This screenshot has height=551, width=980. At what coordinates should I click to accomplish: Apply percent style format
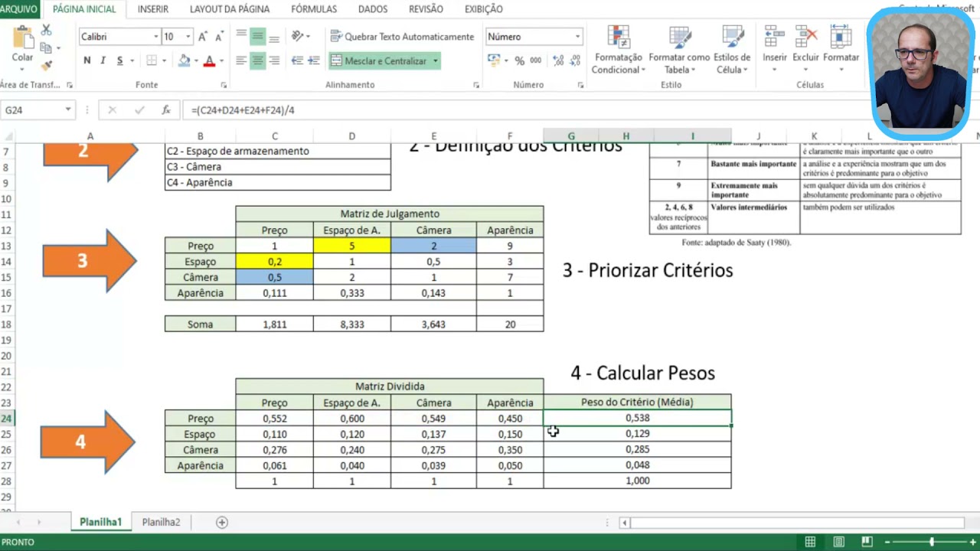pyautogui.click(x=520, y=60)
